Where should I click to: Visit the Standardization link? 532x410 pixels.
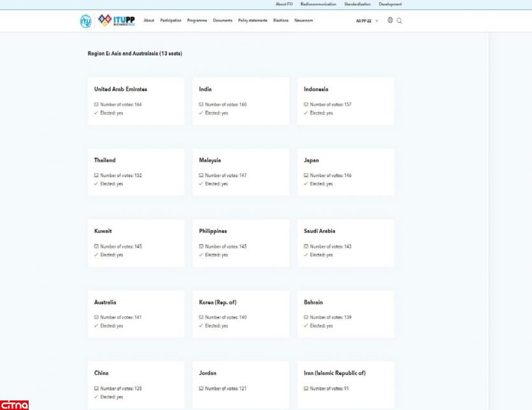coord(357,4)
